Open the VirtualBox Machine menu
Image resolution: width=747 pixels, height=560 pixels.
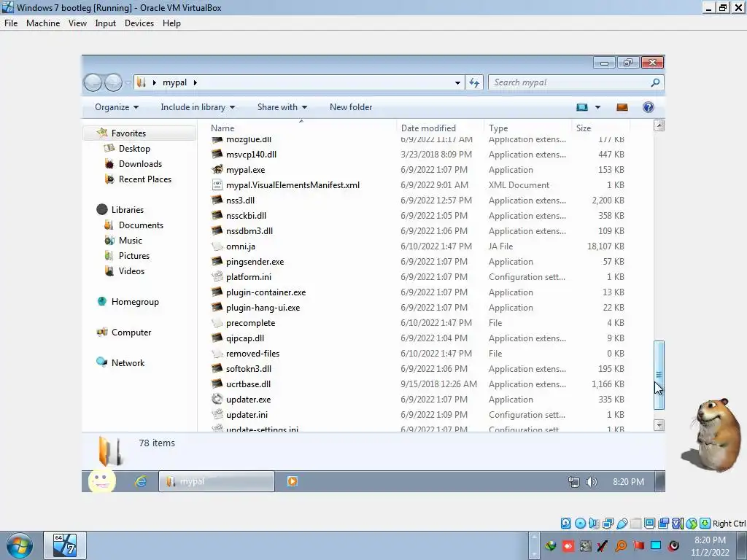pos(43,23)
